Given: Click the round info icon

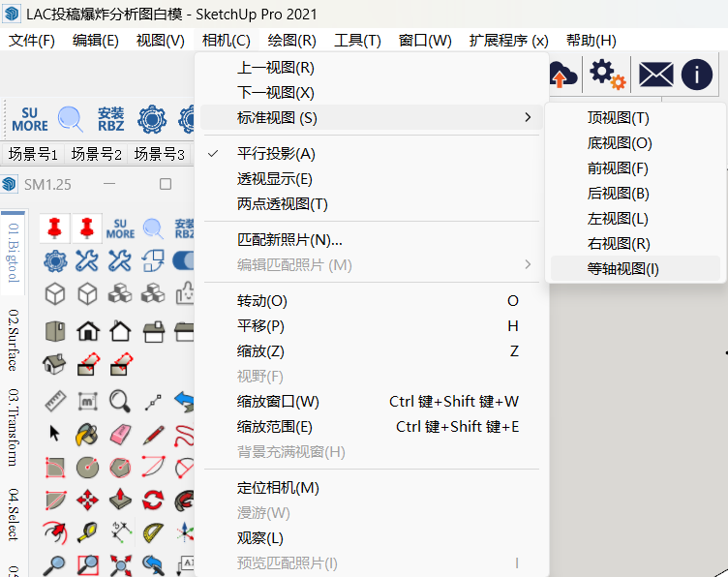Looking at the screenshot, I should click(x=696, y=75).
